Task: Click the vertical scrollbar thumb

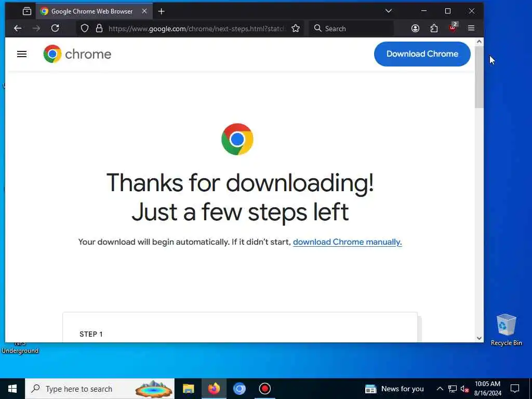Action: [x=479, y=77]
